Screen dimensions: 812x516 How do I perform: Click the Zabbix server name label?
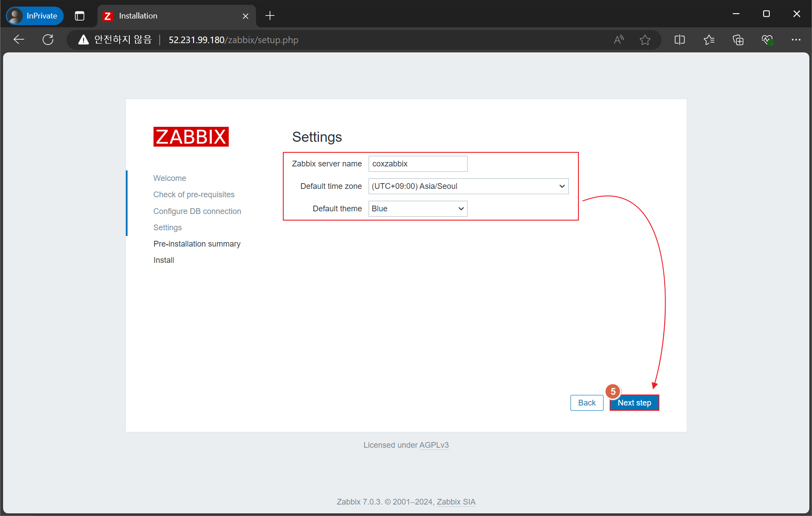click(327, 164)
